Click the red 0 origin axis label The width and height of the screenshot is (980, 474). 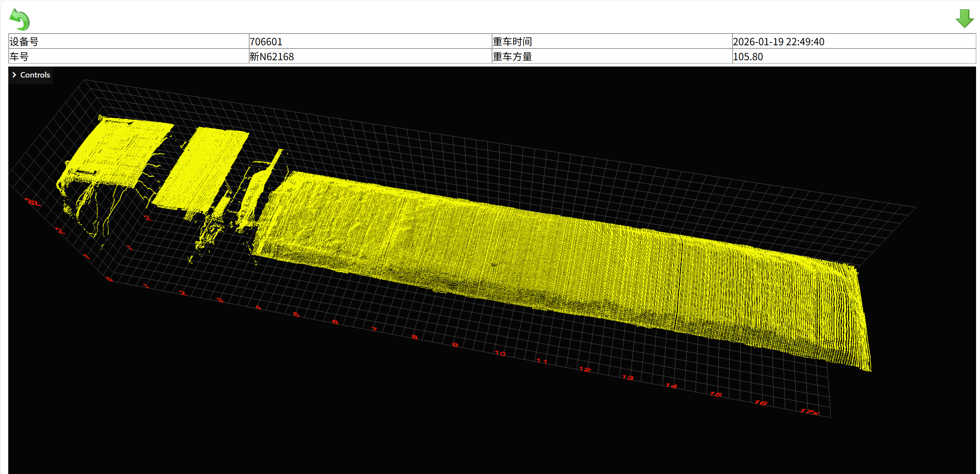(x=109, y=280)
